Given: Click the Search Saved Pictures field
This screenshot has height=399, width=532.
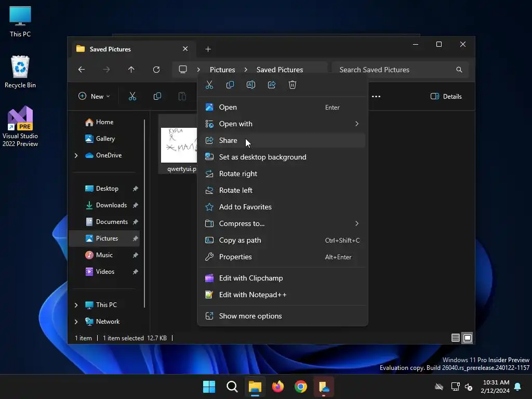Looking at the screenshot, I should 401,70.
